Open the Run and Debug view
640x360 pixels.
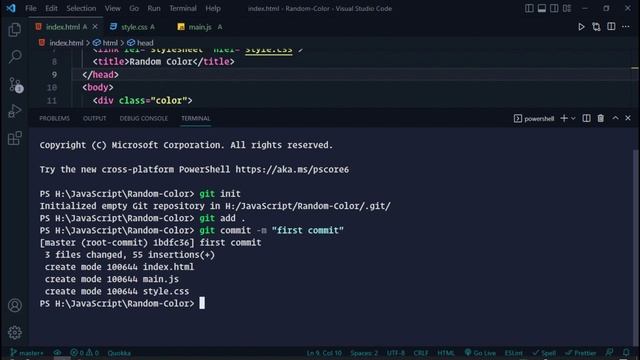click(x=15, y=111)
